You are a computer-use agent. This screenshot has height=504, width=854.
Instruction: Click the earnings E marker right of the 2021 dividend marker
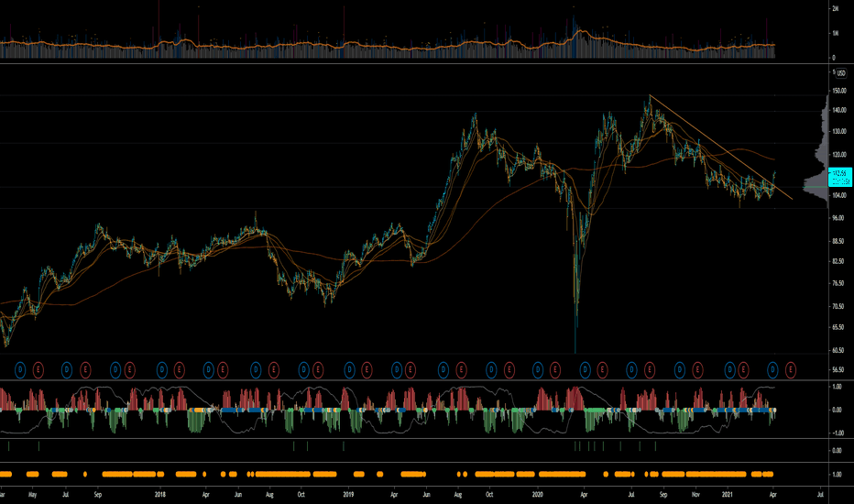tap(743, 370)
